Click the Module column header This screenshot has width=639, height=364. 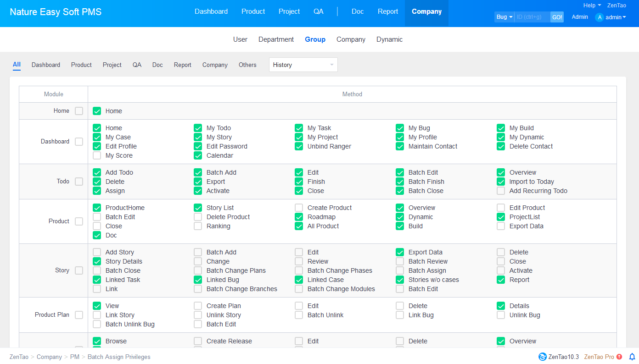tap(54, 94)
